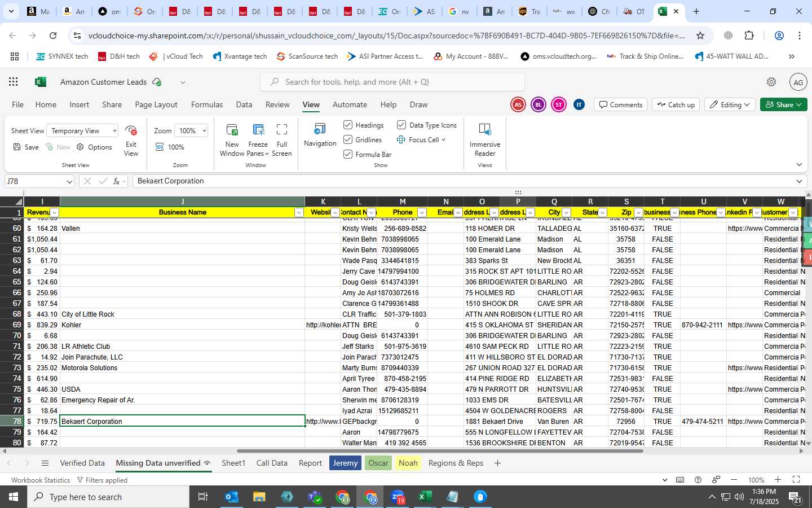Open the Data ribbon tab
Viewport: 812px width, 508px height.
point(244,104)
